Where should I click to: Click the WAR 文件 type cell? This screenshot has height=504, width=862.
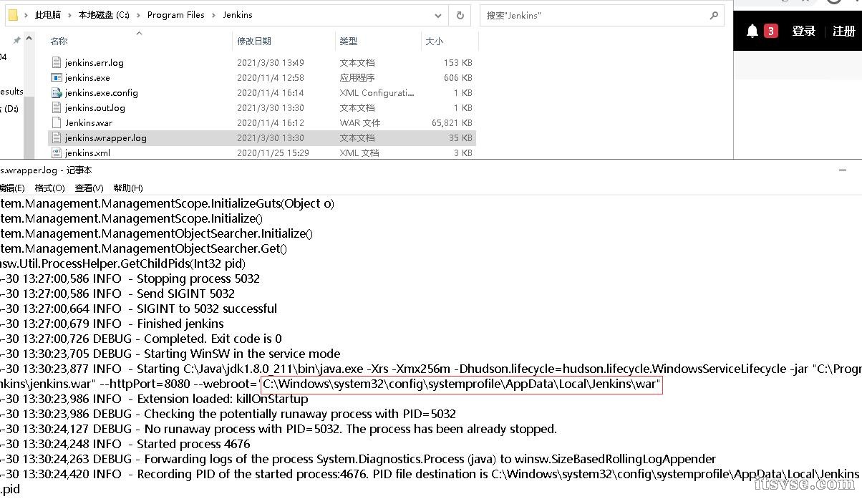360,122
